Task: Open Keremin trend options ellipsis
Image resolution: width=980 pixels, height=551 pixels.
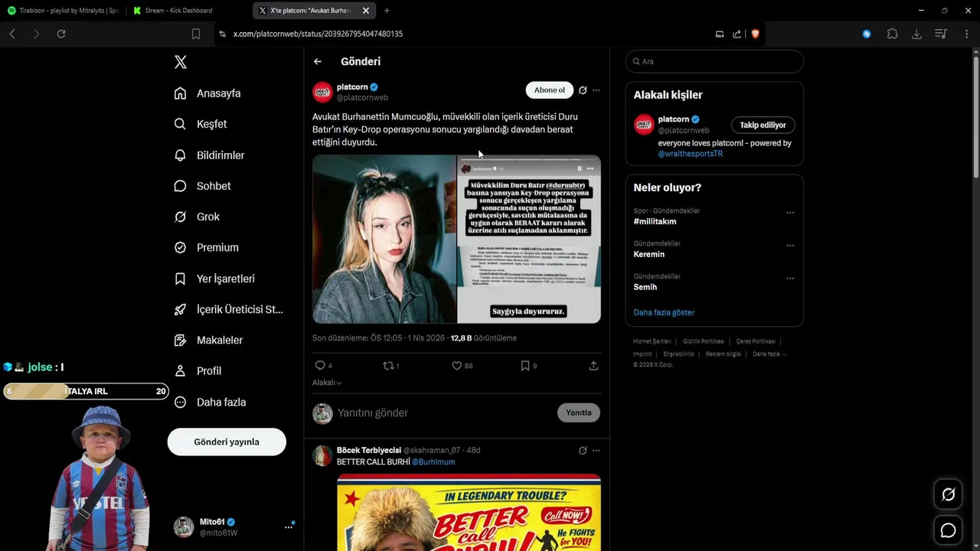Action: [x=790, y=246]
